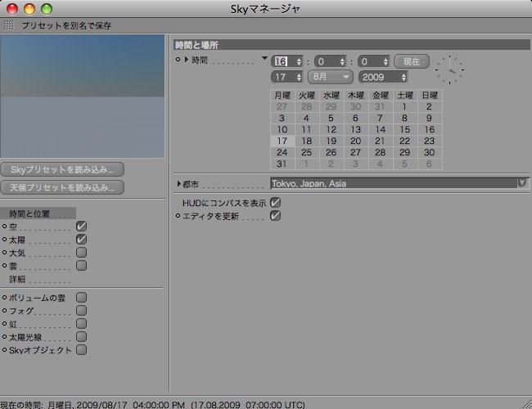The width and height of the screenshot is (532, 409).
Task: Click the seconds stepper arrows
Action: pos(385,61)
